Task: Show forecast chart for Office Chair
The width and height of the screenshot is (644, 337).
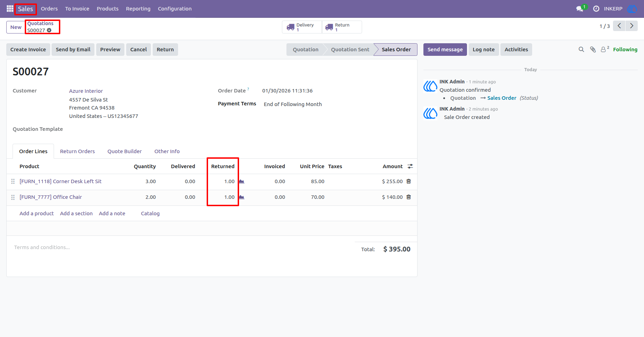Action: pos(242,197)
